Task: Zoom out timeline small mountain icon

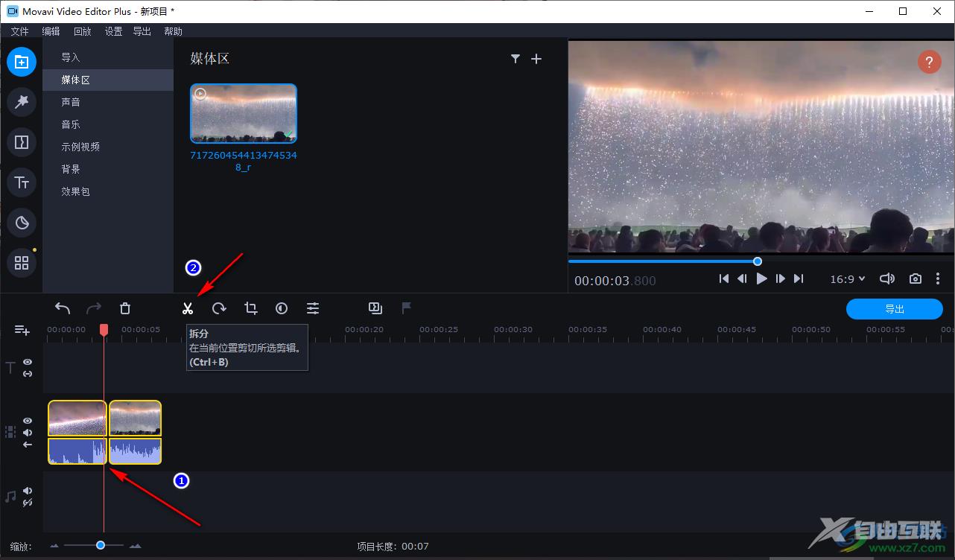Action: 54,547
